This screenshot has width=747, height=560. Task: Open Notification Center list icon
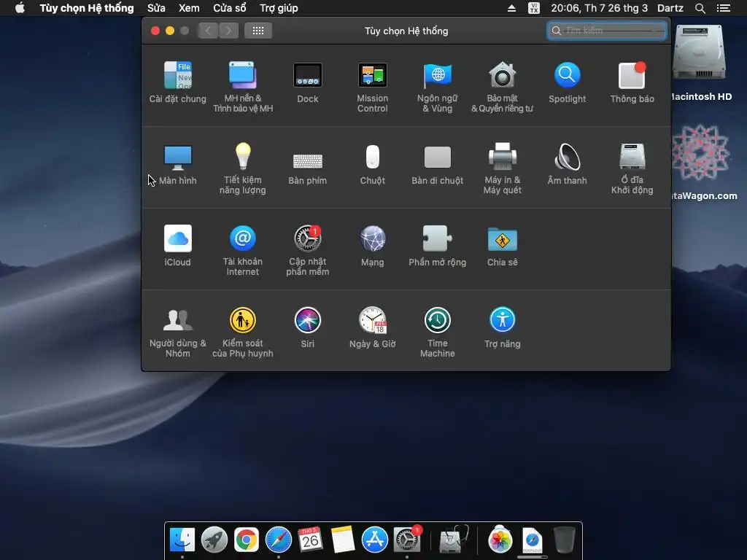tap(724, 8)
